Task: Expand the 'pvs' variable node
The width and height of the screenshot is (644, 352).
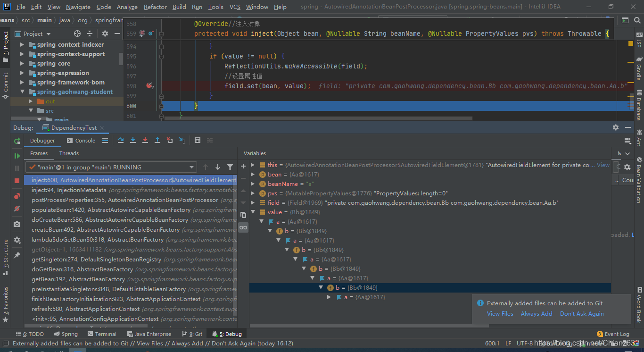Action: click(253, 193)
